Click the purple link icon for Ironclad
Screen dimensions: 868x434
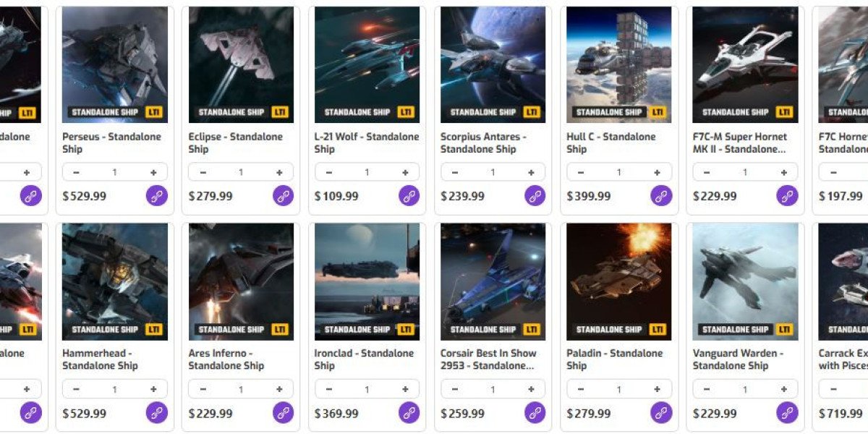(409, 413)
